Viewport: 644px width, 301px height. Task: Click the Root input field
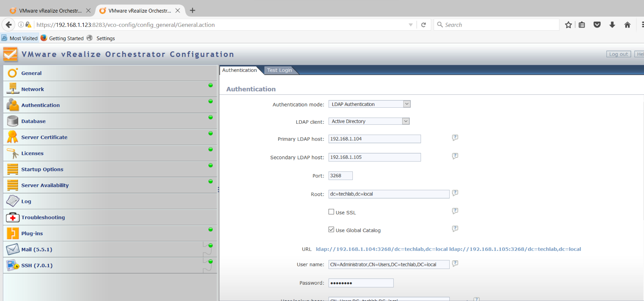389,194
